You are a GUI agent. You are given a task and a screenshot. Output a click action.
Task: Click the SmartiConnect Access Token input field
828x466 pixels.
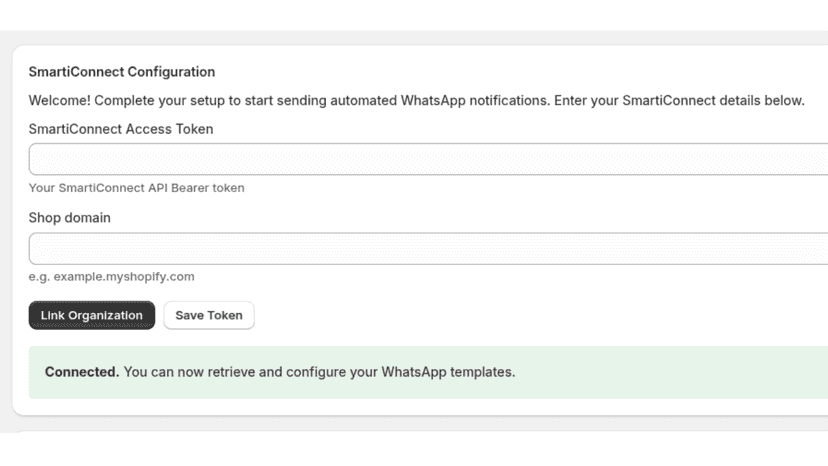point(428,159)
